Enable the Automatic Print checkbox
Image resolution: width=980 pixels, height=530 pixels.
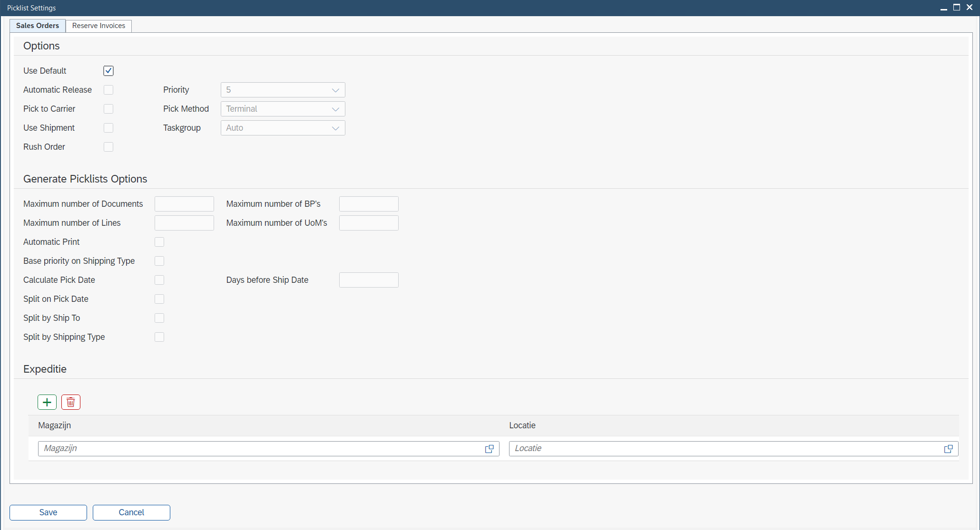click(x=159, y=242)
